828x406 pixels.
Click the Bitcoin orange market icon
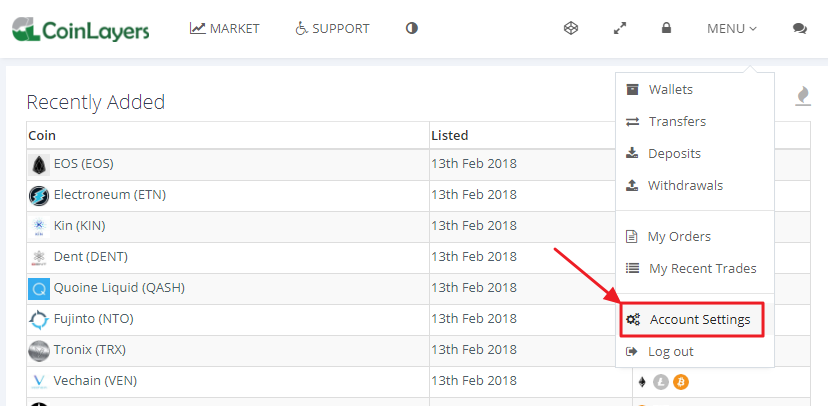tap(681, 382)
